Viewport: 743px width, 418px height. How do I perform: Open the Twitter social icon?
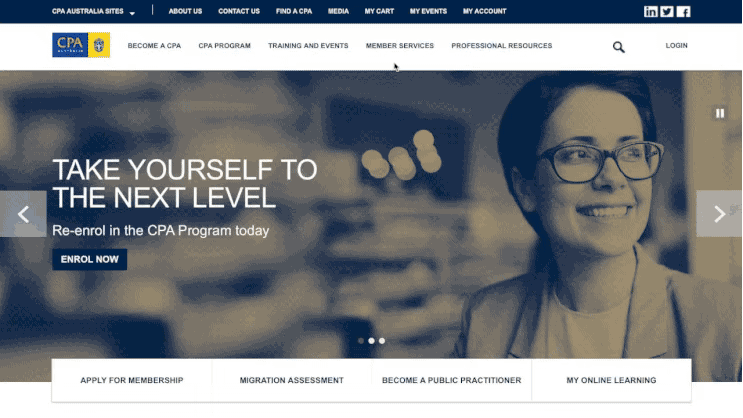point(667,11)
